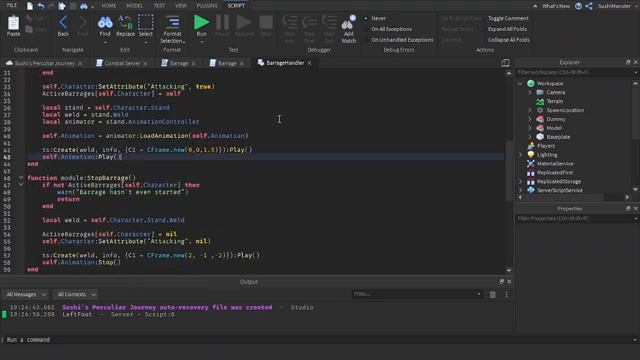The height and width of the screenshot is (360, 640).
Task: Click the help icon beside What's New
Action: click(578, 6)
